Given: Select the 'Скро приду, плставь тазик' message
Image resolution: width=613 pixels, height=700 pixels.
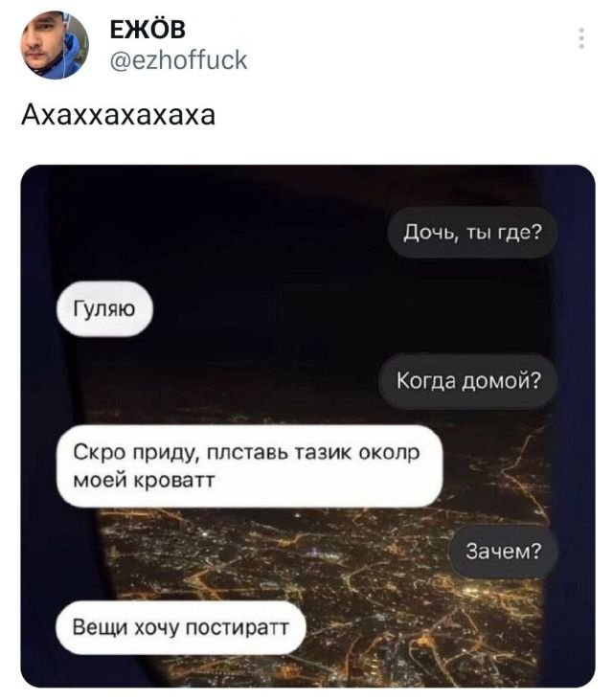Looking at the screenshot, I should (250, 466).
